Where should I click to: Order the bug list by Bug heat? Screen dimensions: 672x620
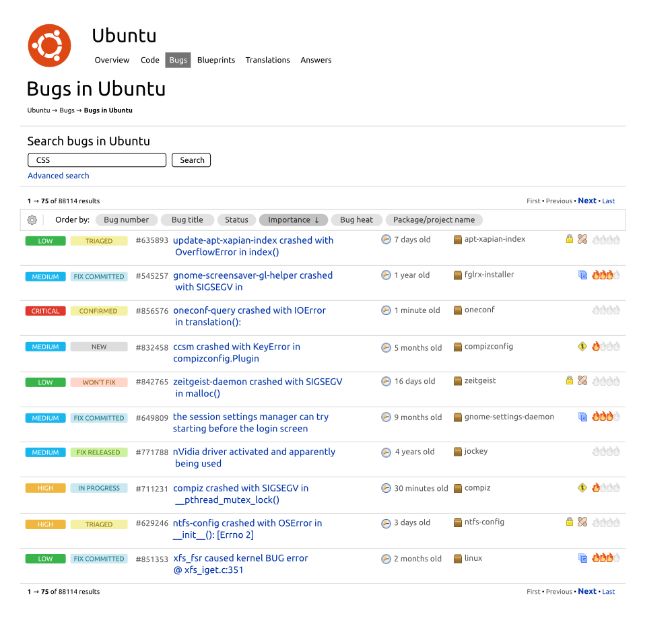(356, 220)
